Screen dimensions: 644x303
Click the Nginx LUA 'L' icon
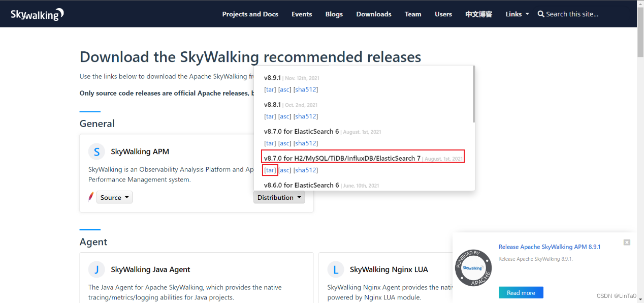click(335, 269)
